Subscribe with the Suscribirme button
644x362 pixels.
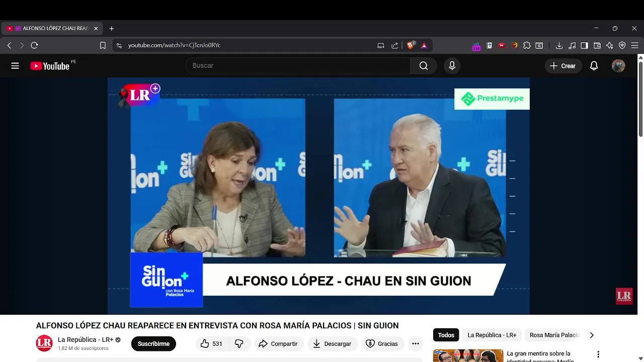153,344
